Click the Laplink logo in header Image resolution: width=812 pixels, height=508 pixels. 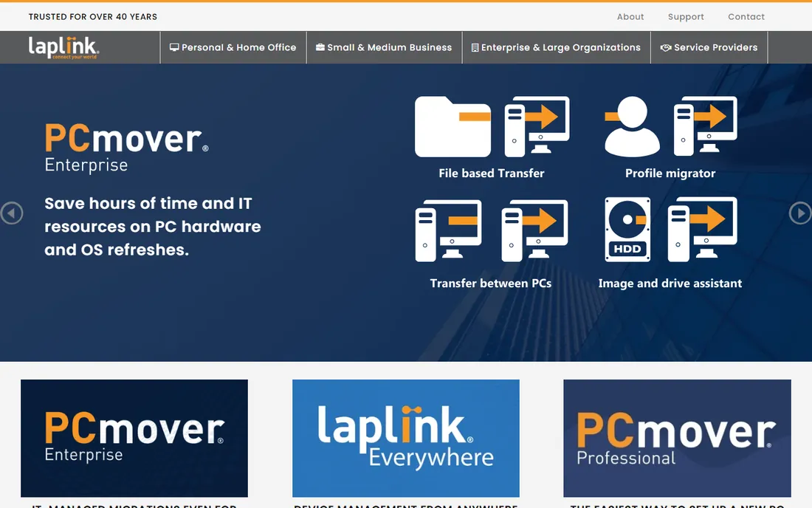coord(63,47)
